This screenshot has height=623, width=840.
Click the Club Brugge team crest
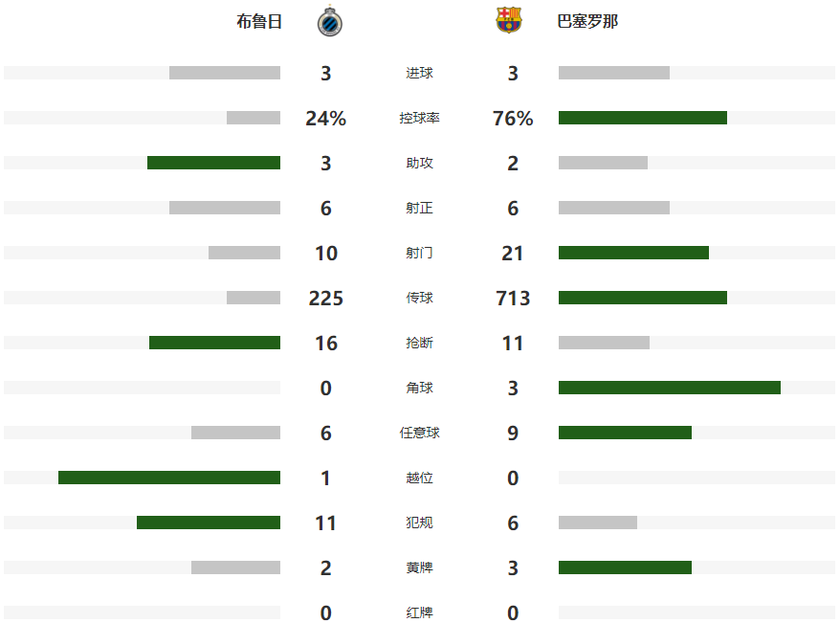(331, 21)
